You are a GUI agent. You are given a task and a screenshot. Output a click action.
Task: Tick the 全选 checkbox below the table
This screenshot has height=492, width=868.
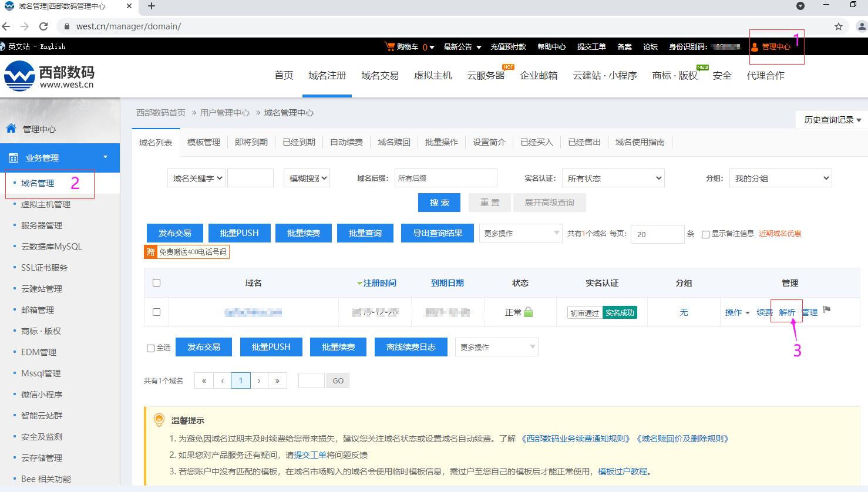[x=150, y=348]
